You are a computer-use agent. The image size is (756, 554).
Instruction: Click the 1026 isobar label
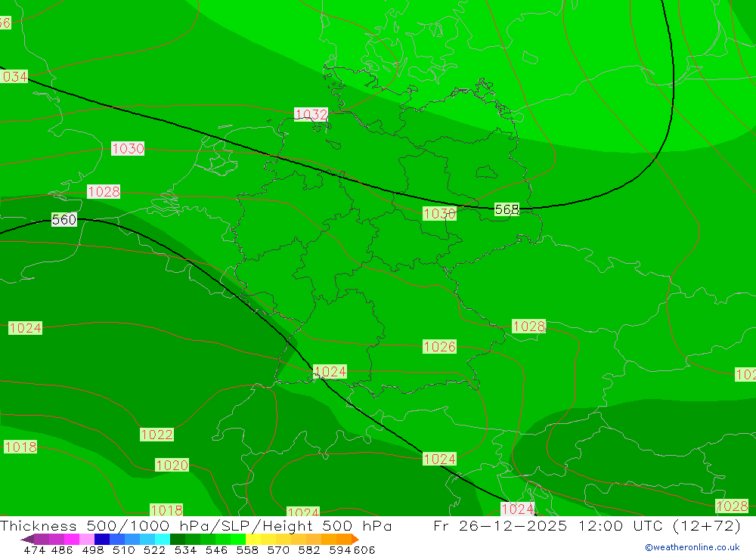click(x=439, y=346)
